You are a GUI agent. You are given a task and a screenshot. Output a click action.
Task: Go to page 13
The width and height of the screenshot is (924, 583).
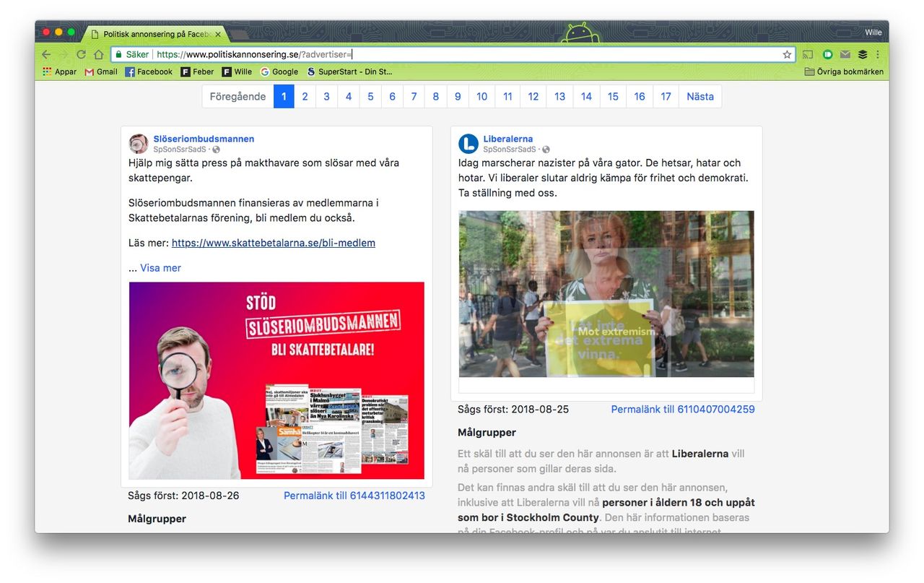point(559,96)
